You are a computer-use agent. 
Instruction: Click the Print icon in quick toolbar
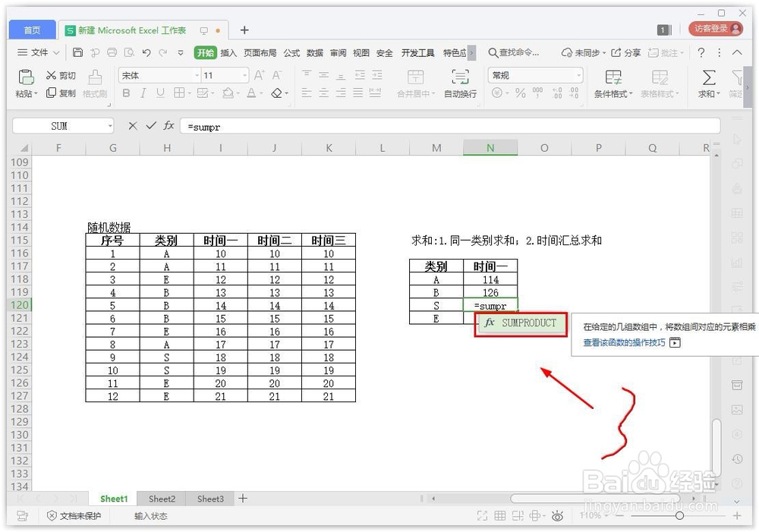112,52
